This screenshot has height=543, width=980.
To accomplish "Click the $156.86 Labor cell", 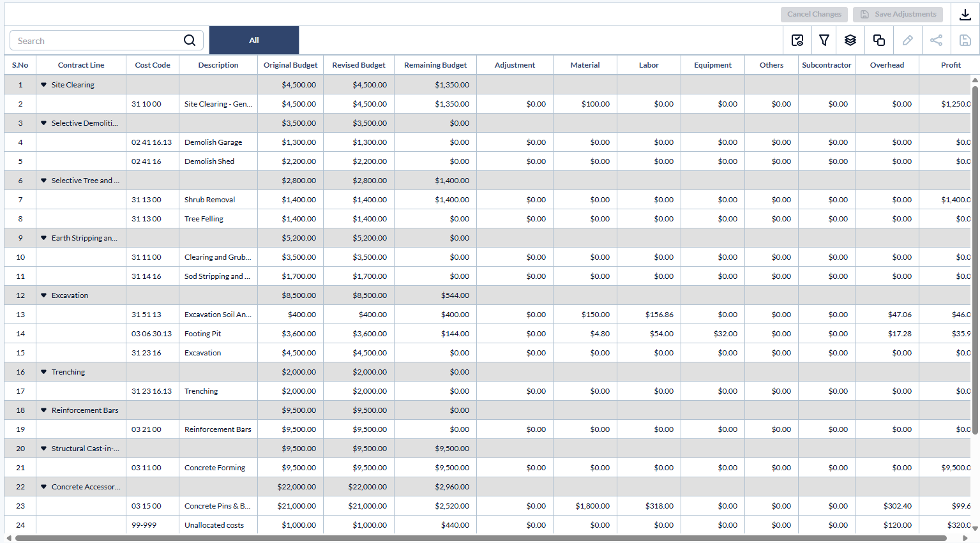I will coord(649,315).
